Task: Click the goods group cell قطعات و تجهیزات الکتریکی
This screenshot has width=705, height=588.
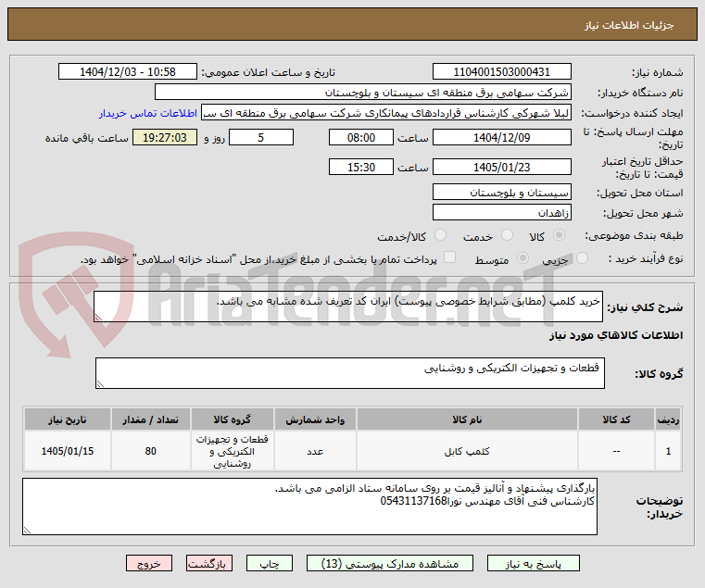Action: [x=232, y=451]
